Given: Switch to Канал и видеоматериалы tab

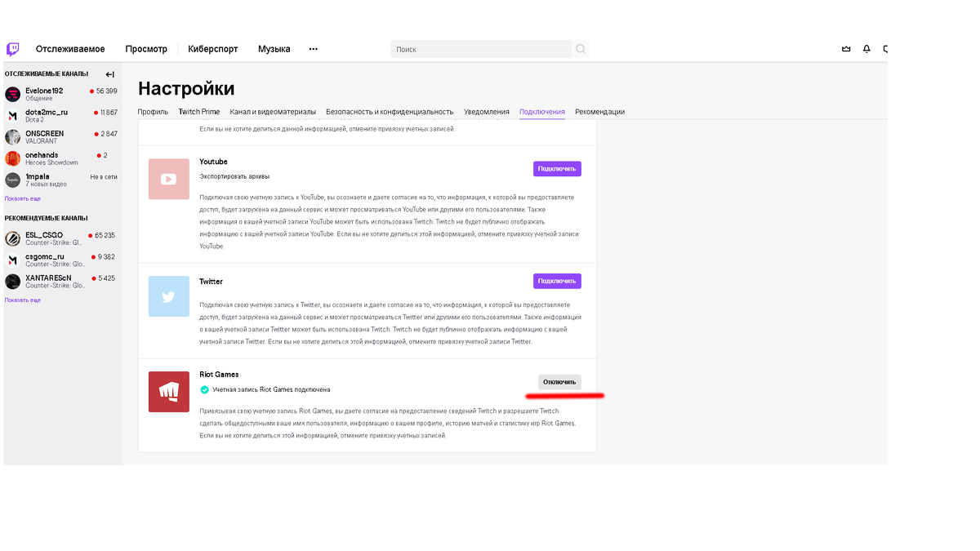Looking at the screenshot, I should tap(273, 112).
